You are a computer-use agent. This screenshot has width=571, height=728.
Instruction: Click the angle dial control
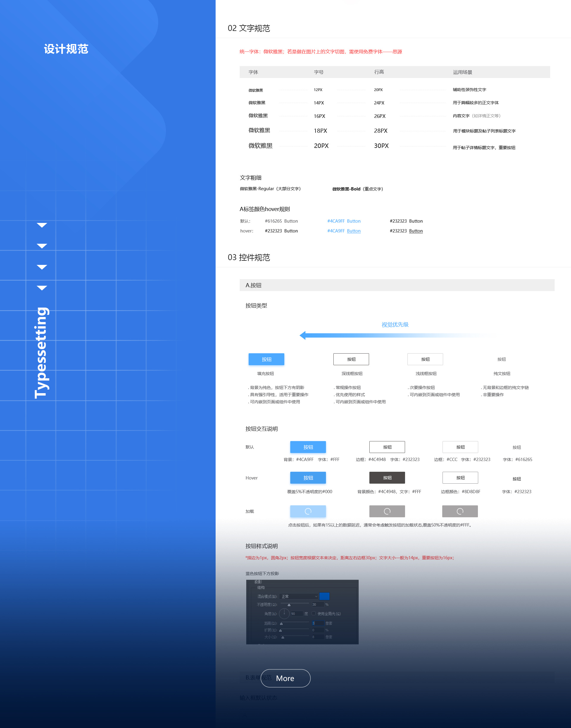pyautogui.click(x=284, y=614)
